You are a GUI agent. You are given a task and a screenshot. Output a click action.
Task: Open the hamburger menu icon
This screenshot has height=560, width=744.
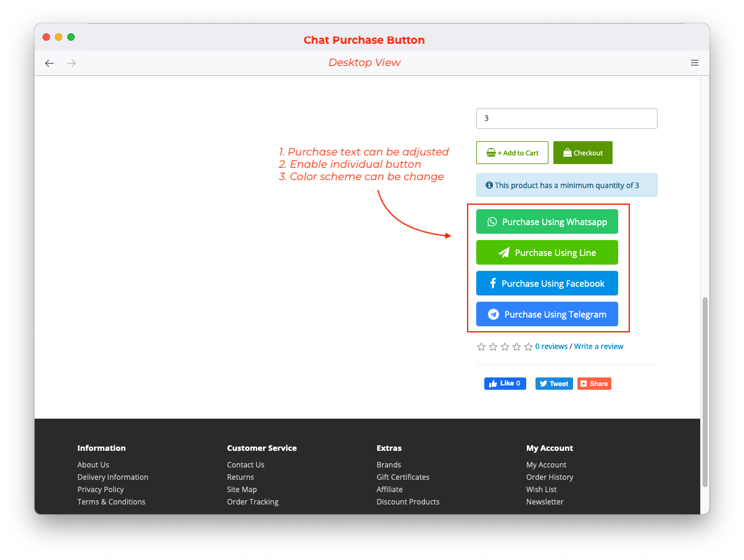click(695, 63)
